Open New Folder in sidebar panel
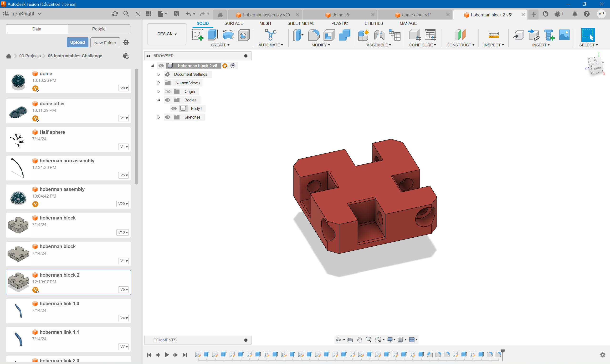The width and height of the screenshot is (610, 364). [x=105, y=42]
